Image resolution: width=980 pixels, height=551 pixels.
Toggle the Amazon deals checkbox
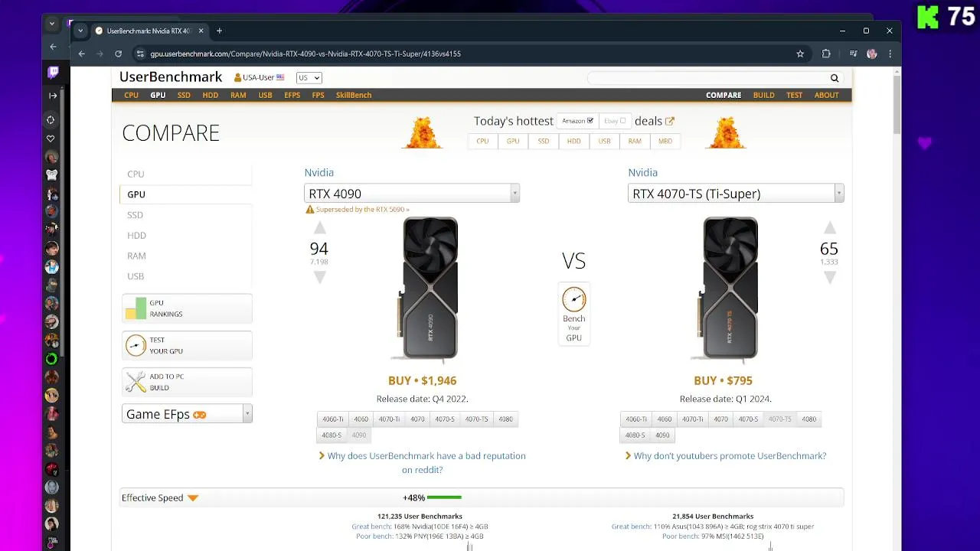click(x=590, y=121)
